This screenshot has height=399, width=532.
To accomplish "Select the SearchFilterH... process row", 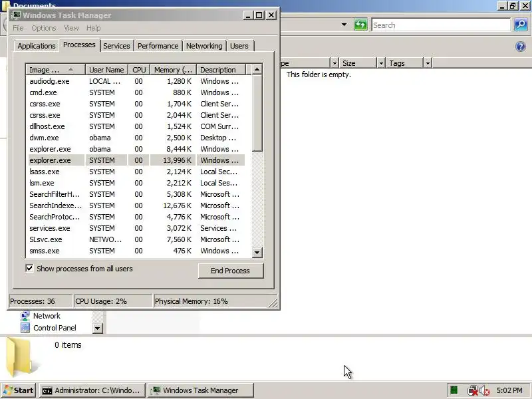I will [136, 194].
